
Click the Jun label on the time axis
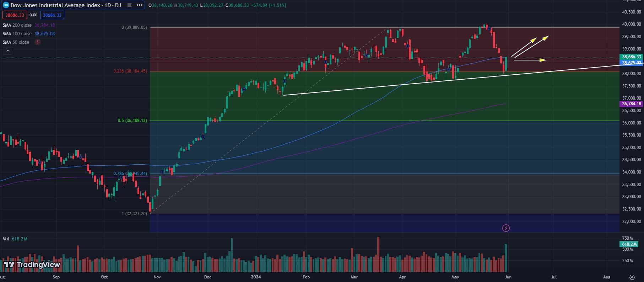[x=508, y=277]
